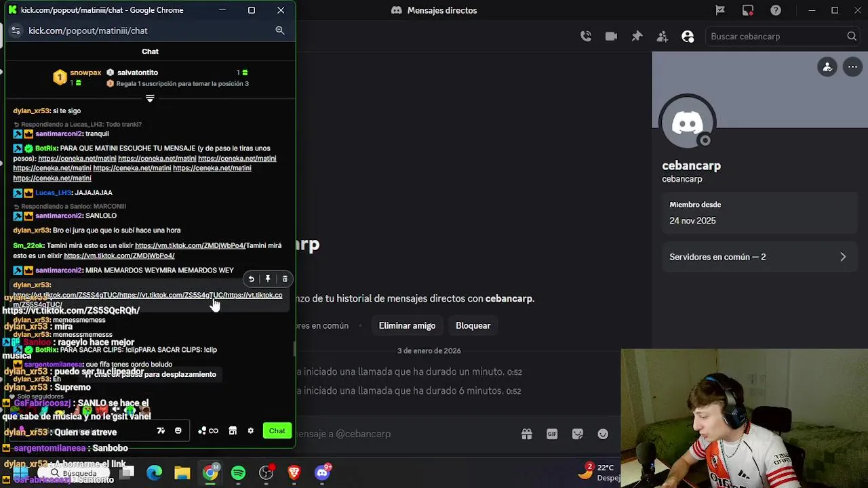Click the friend status icon on profile banner

click(x=827, y=66)
